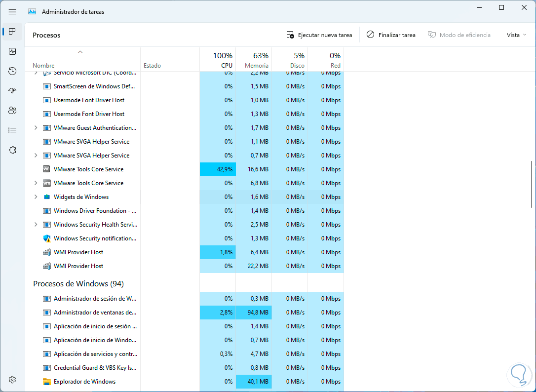This screenshot has height=392, width=536.
Task: Open the Services puzzle-piece sidebar icon
Action: [x=12, y=150]
